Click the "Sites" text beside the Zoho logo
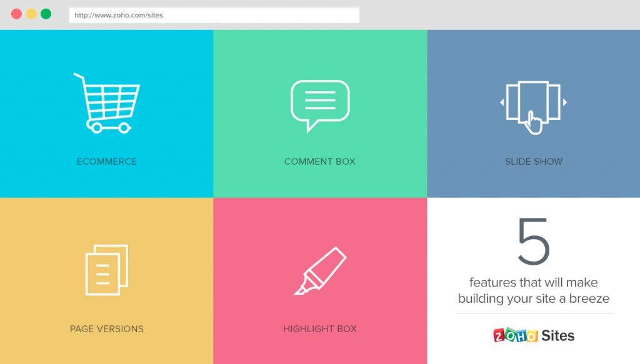640x364 pixels. coord(557,335)
